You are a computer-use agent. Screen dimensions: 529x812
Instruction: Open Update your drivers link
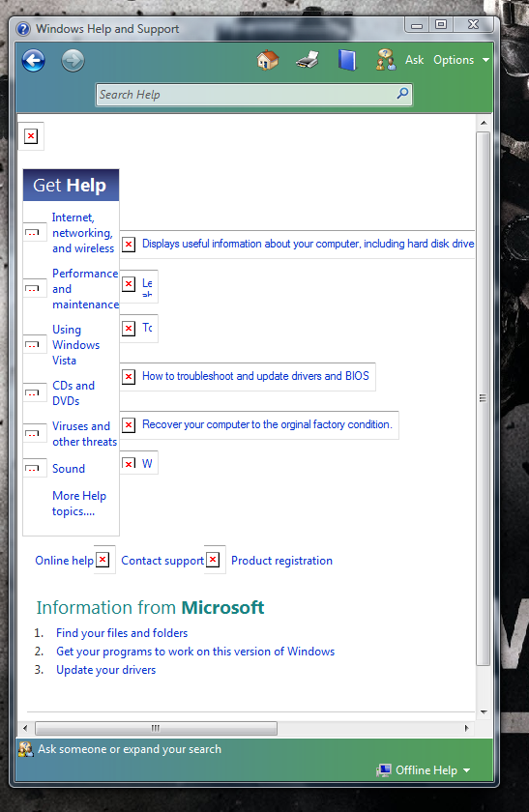tap(105, 670)
